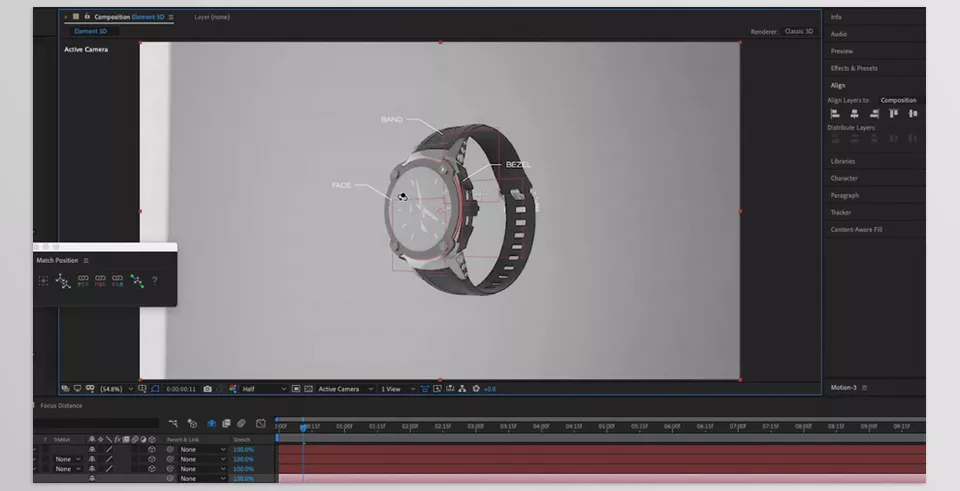Click the align left icon in Align panel

coord(835,114)
